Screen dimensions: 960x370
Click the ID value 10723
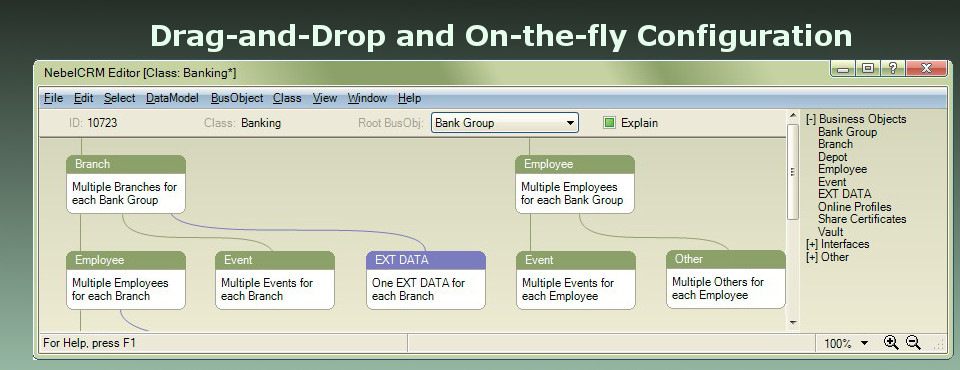point(102,123)
